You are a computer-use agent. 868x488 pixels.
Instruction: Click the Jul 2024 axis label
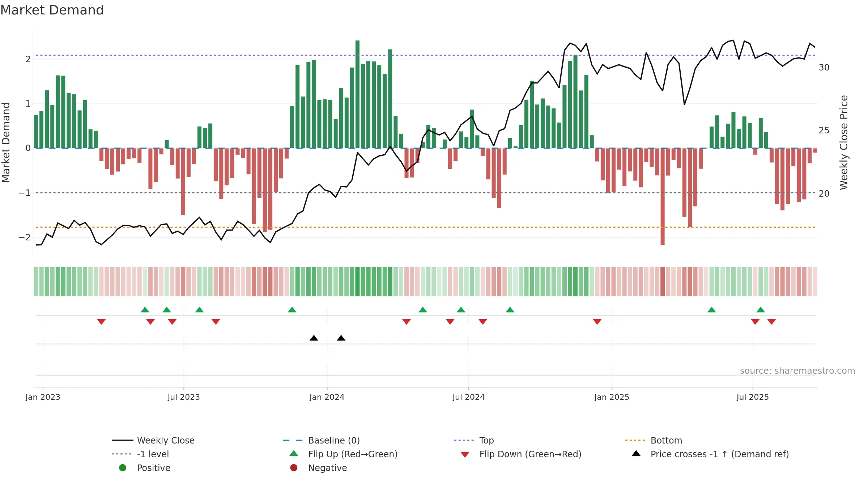(x=469, y=397)
